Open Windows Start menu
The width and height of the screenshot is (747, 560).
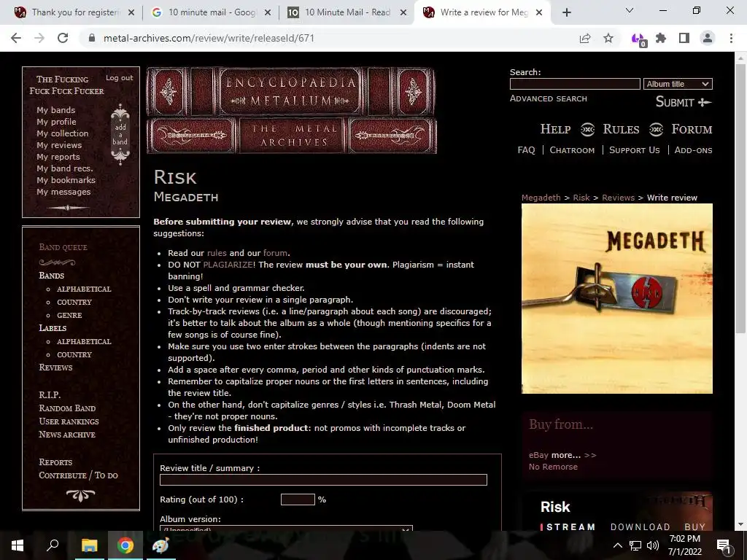pos(18,545)
